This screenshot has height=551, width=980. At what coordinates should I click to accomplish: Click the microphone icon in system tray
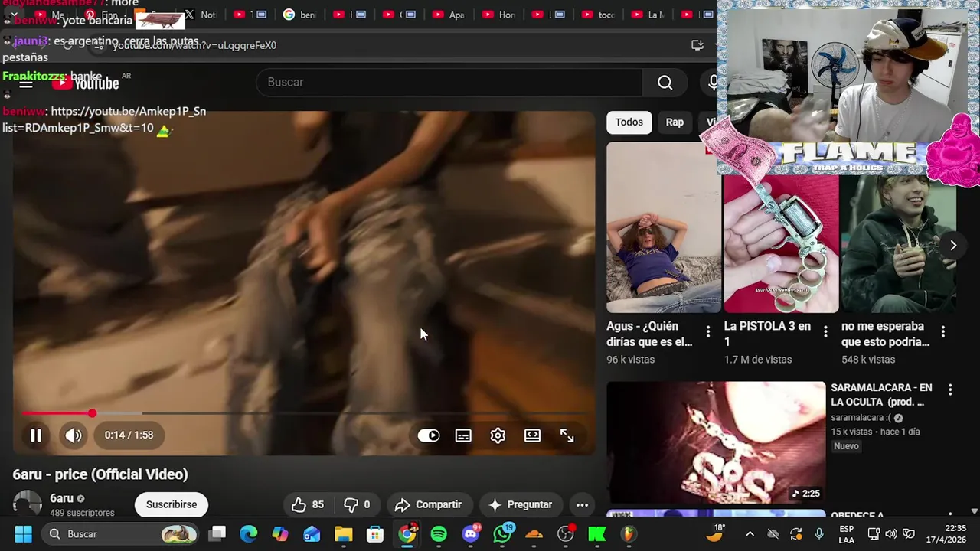pos(819,534)
